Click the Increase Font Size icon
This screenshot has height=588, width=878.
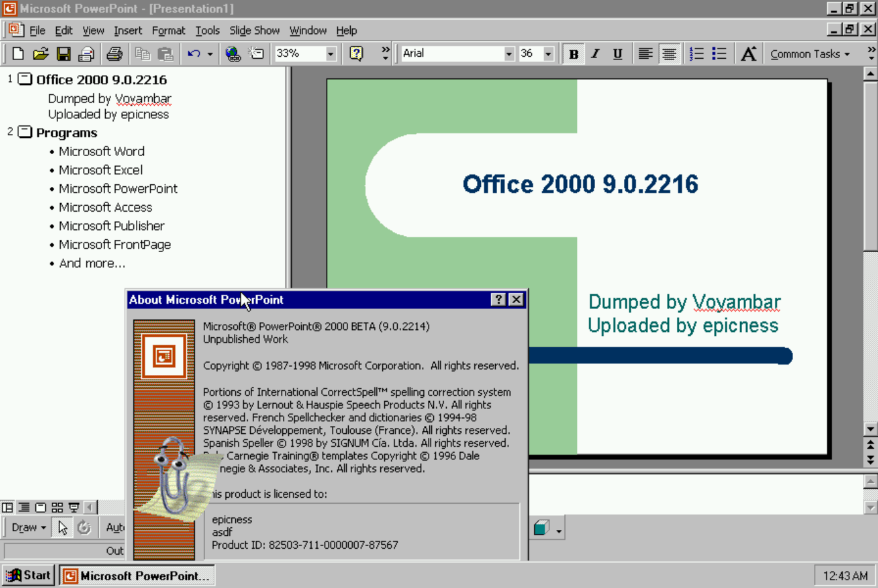749,54
